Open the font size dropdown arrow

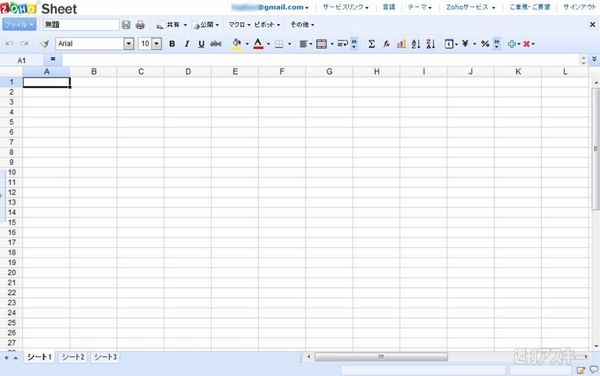[x=157, y=44]
